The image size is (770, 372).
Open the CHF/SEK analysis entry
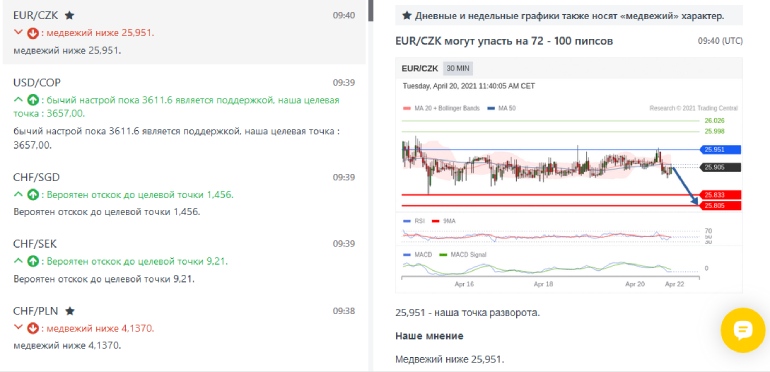[185, 262]
